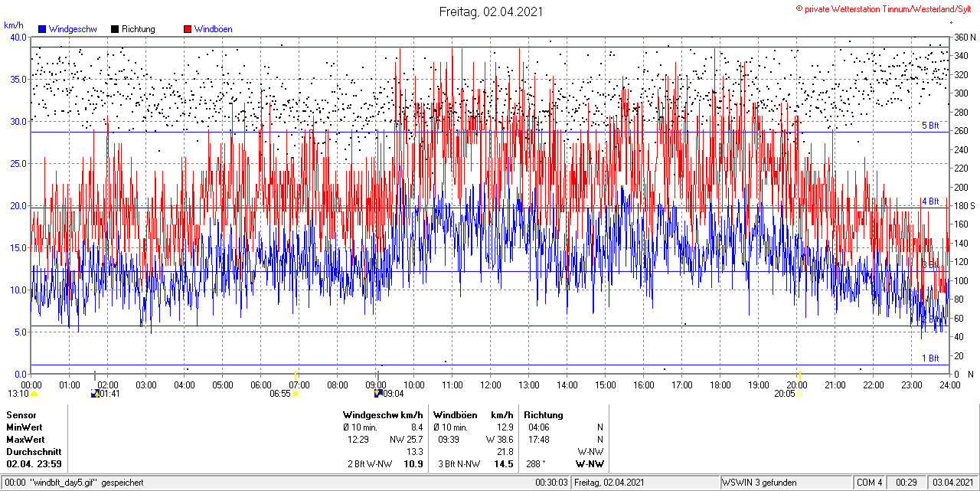Click the blue Windgeschw legend square
The height and width of the screenshot is (491, 980).
pos(42,29)
